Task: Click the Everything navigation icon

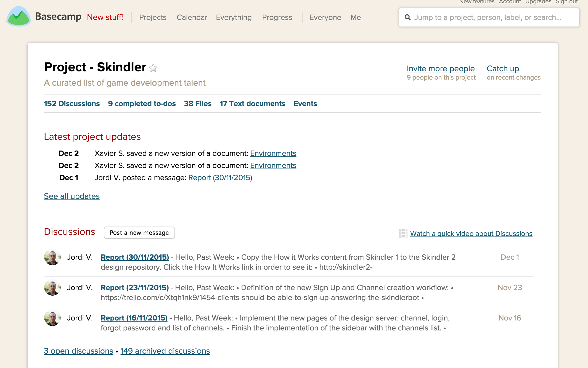Action: pos(234,17)
